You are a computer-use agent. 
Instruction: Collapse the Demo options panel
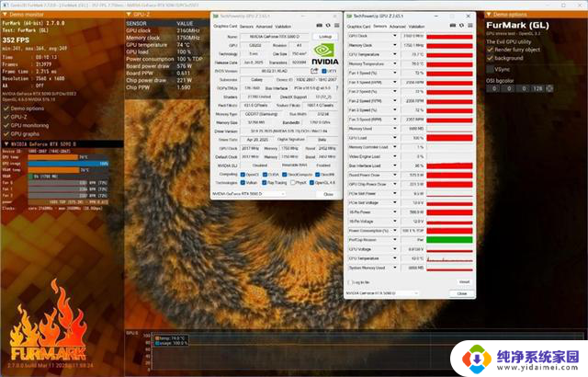[489, 15]
